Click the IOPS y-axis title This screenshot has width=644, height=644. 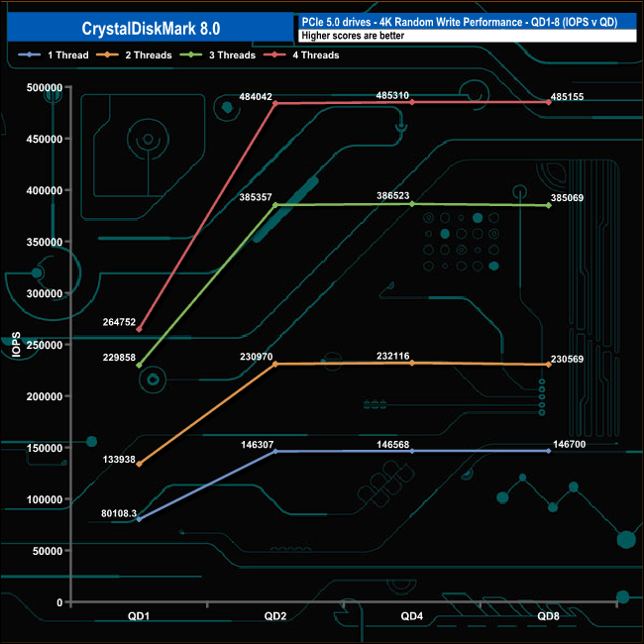click(x=16, y=345)
